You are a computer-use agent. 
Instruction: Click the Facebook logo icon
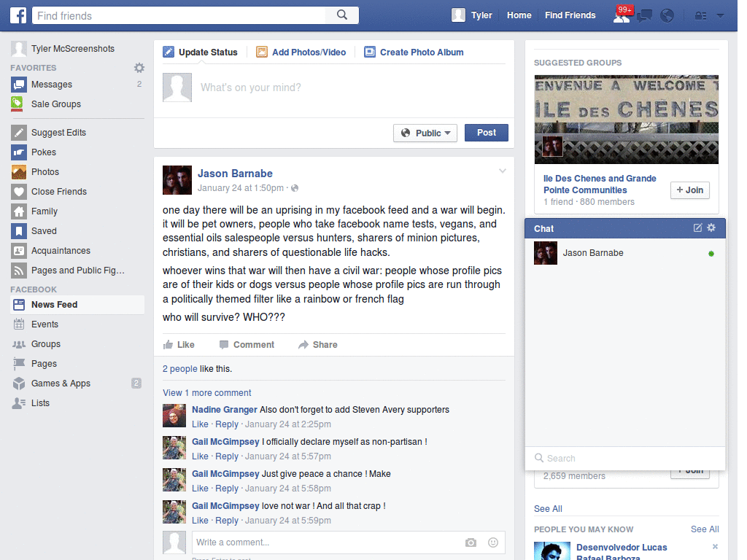click(x=18, y=15)
